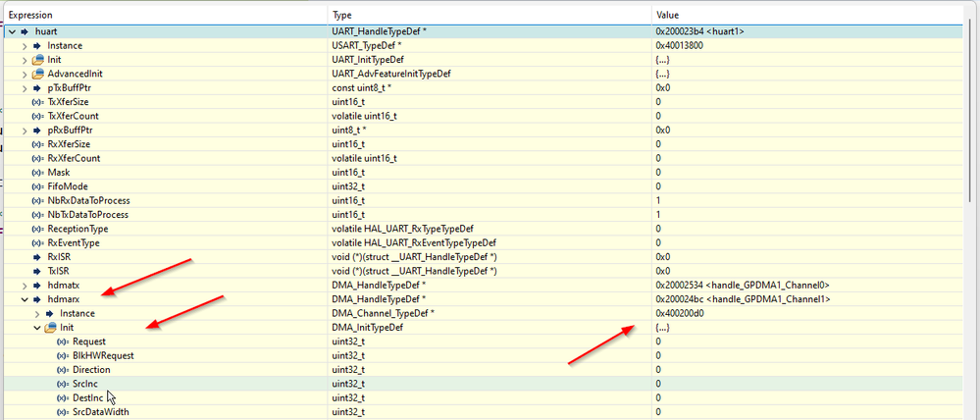Image resolution: width=980 pixels, height=420 pixels.
Task: Select the USART_TypeDef * type cell
Action: click(367, 45)
